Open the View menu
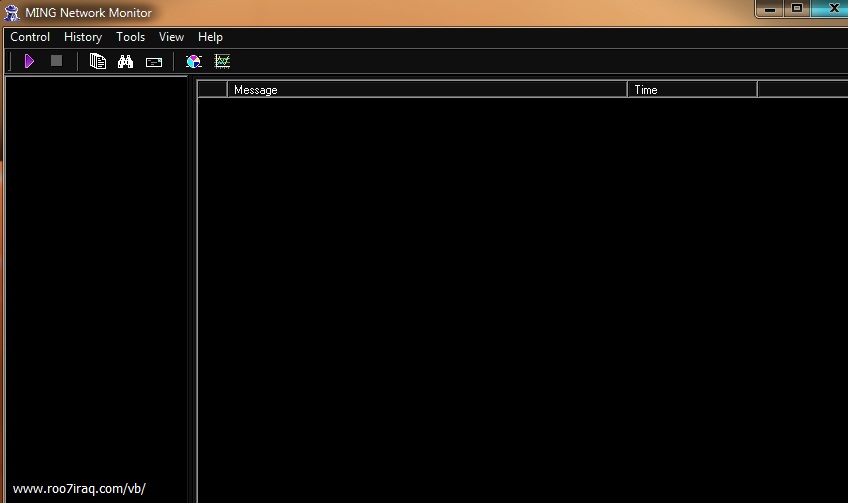 (x=171, y=37)
